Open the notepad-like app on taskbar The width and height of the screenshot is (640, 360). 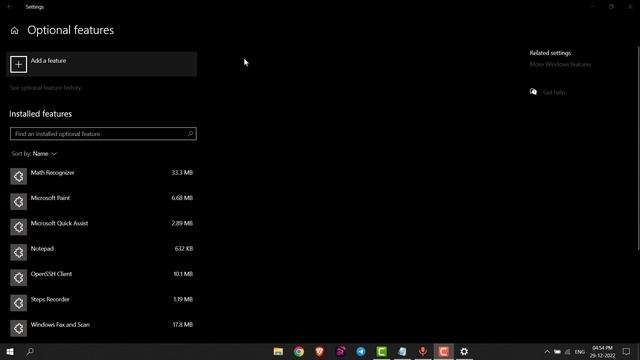click(x=402, y=351)
